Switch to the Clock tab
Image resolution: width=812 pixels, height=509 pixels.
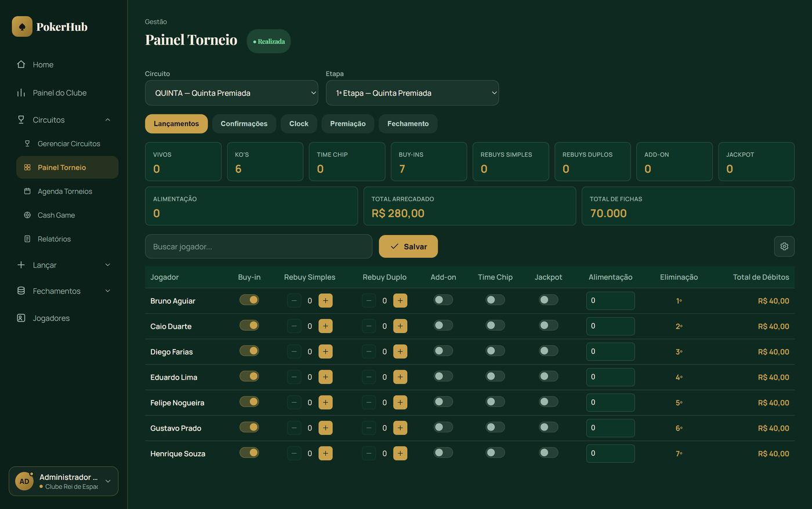(299, 124)
